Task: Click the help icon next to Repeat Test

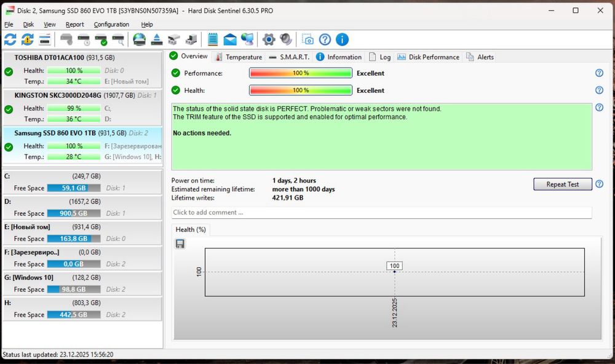Action: (599, 184)
